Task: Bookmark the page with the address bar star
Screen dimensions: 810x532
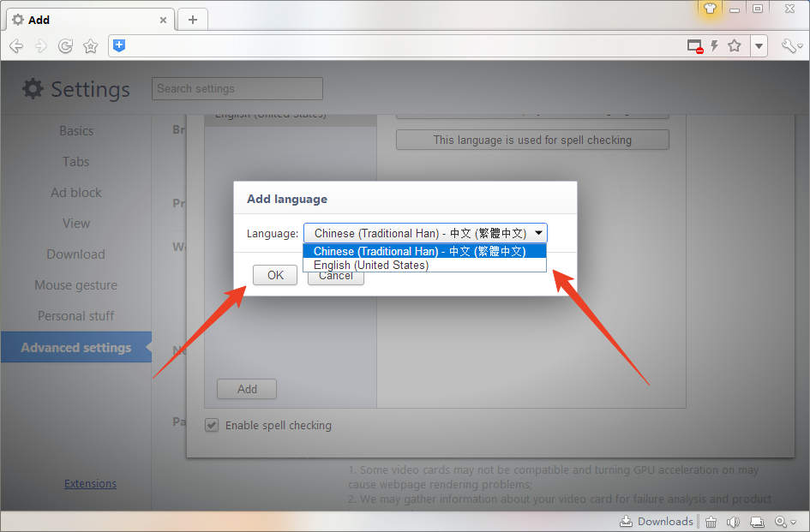Action: point(735,46)
